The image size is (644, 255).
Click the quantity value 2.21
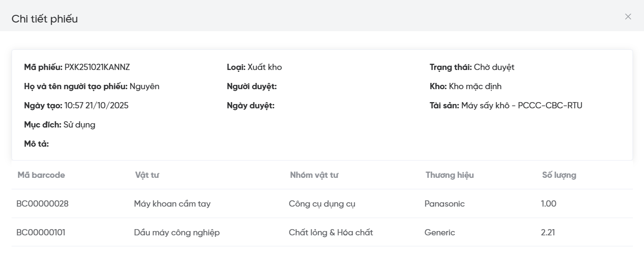(548, 232)
